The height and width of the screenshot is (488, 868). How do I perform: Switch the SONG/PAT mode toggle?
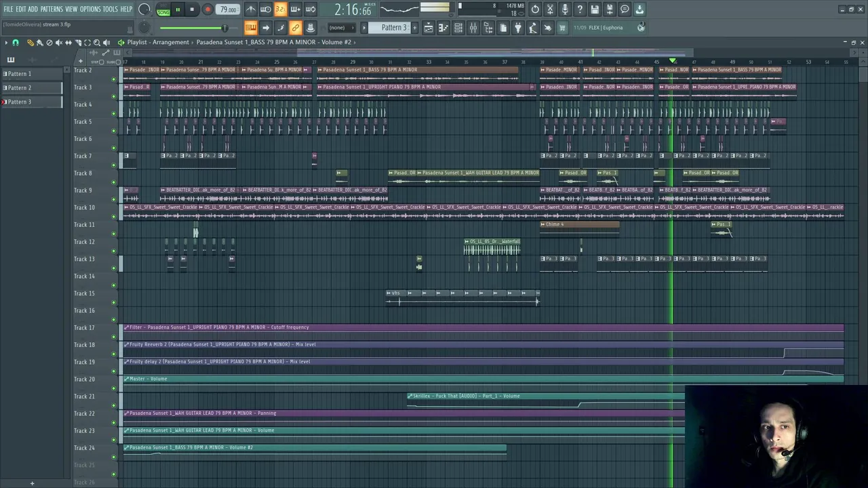coord(163,10)
